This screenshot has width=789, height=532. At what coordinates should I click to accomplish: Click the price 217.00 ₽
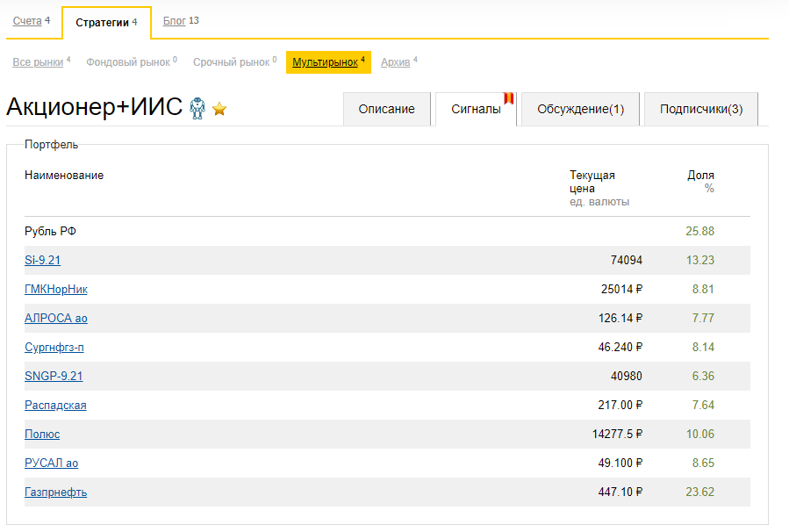click(620, 406)
